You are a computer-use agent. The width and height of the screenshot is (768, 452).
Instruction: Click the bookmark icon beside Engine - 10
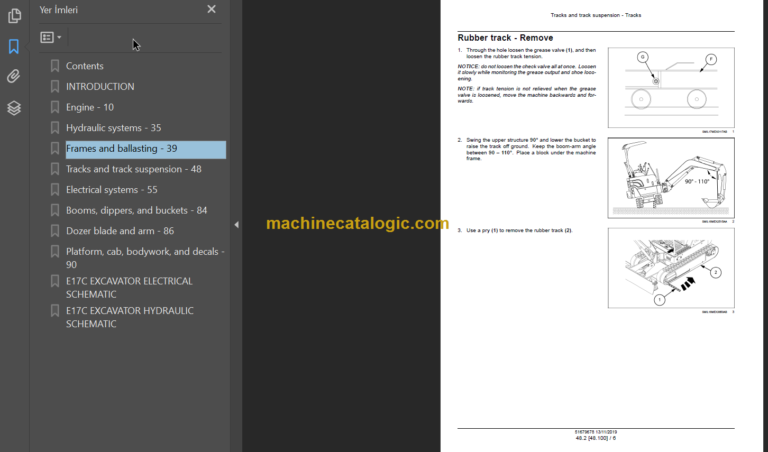(55, 107)
